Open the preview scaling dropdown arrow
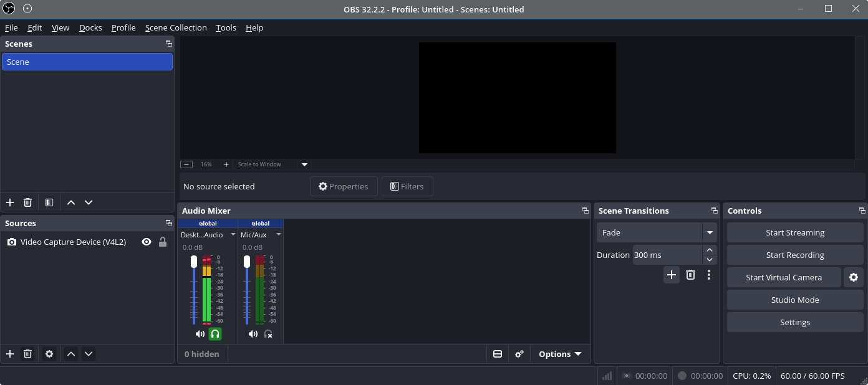 tap(305, 164)
